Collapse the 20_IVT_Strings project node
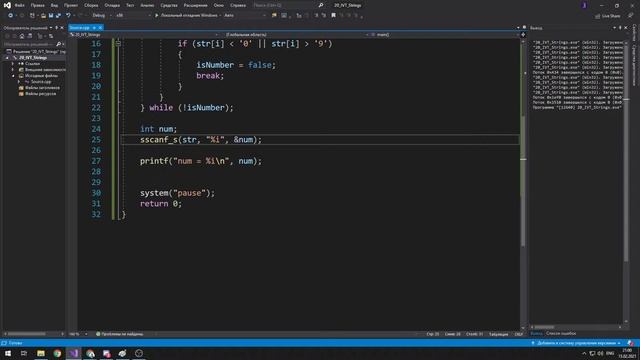Screen dimensions: 640x360 (x=7, y=58)
